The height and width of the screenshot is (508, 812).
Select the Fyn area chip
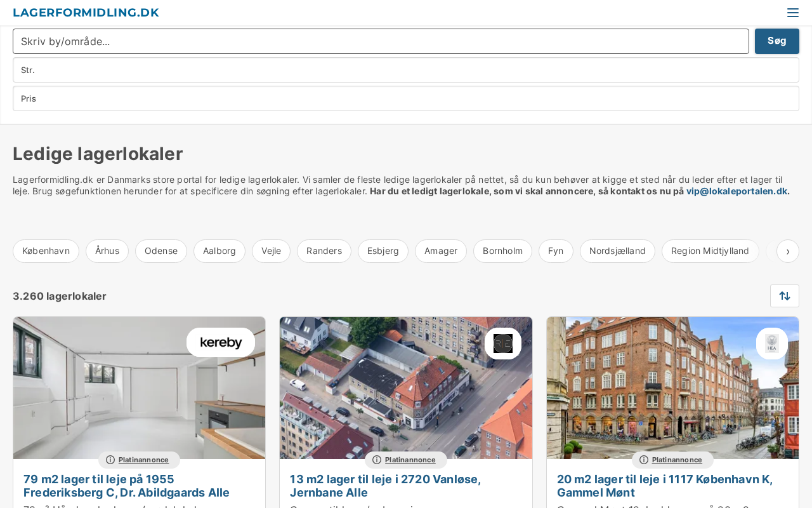tap(556, 251)
